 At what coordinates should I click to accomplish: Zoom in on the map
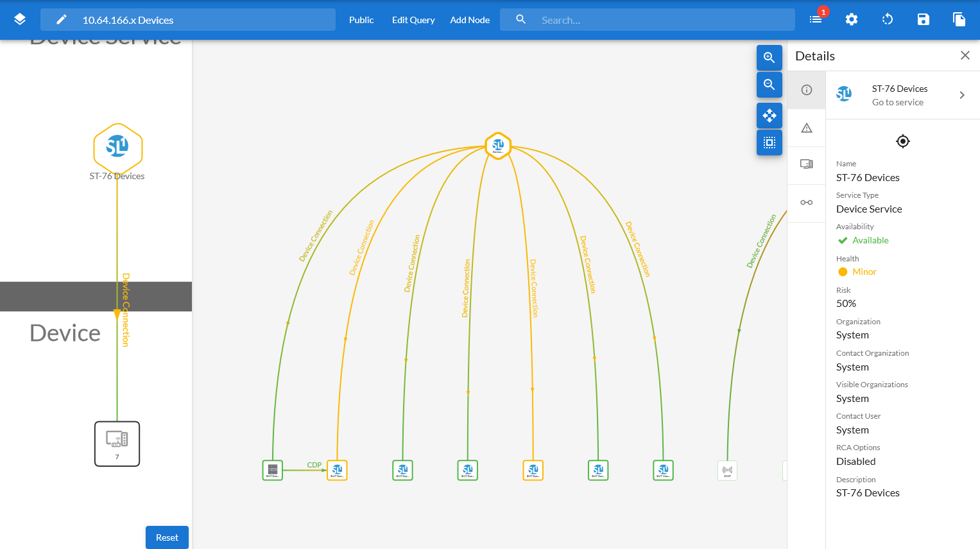[x=769, y=58]
